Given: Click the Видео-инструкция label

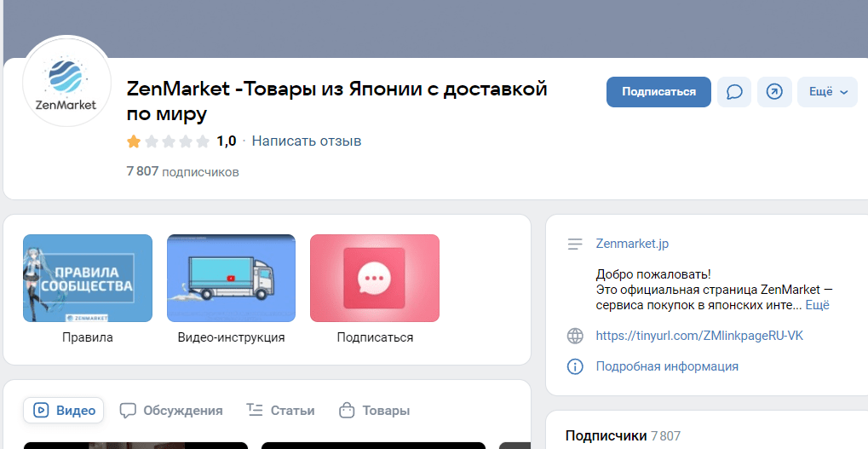Looking at the screenshot, I should pos(232,337).
